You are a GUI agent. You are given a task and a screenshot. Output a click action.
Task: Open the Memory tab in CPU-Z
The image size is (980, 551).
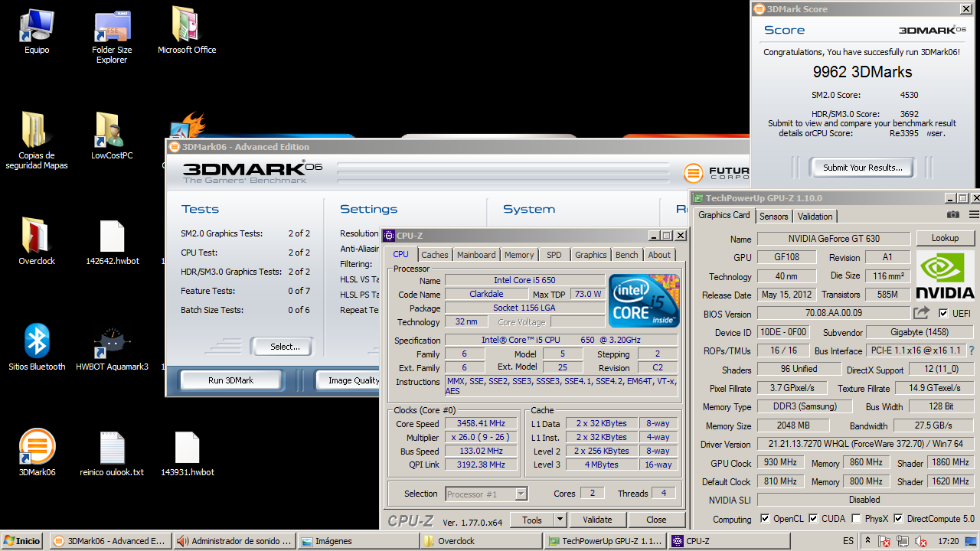519,255
